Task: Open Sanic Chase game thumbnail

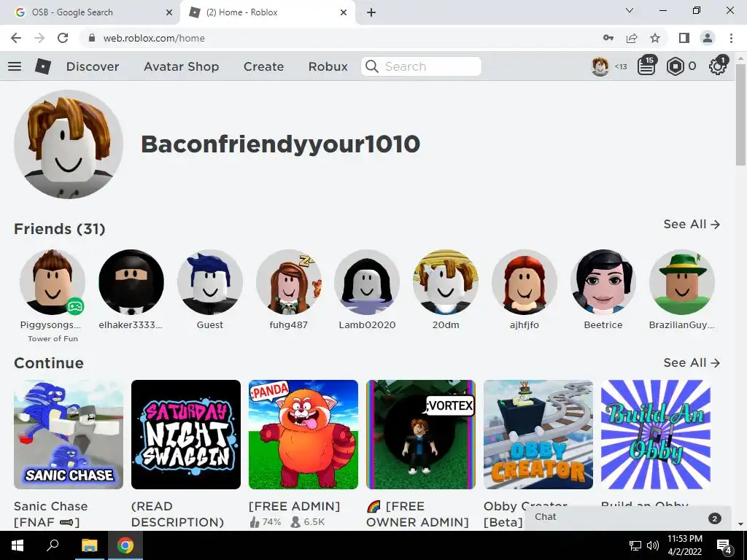Action: click(69, 435)
